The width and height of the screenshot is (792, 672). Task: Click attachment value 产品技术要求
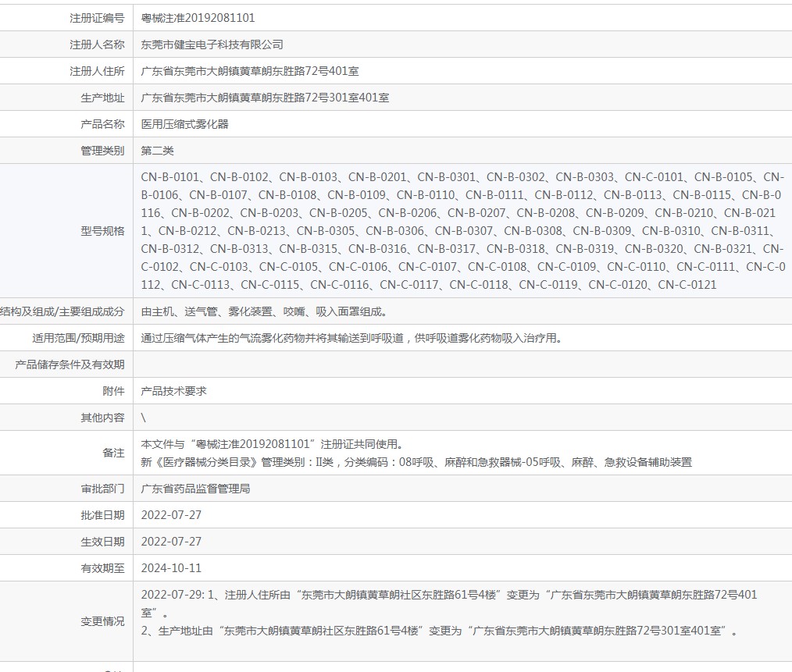coord(173,391)
